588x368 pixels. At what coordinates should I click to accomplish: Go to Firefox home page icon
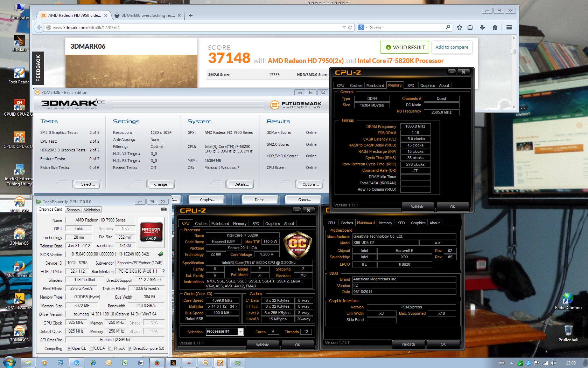[x=495, y=27]
